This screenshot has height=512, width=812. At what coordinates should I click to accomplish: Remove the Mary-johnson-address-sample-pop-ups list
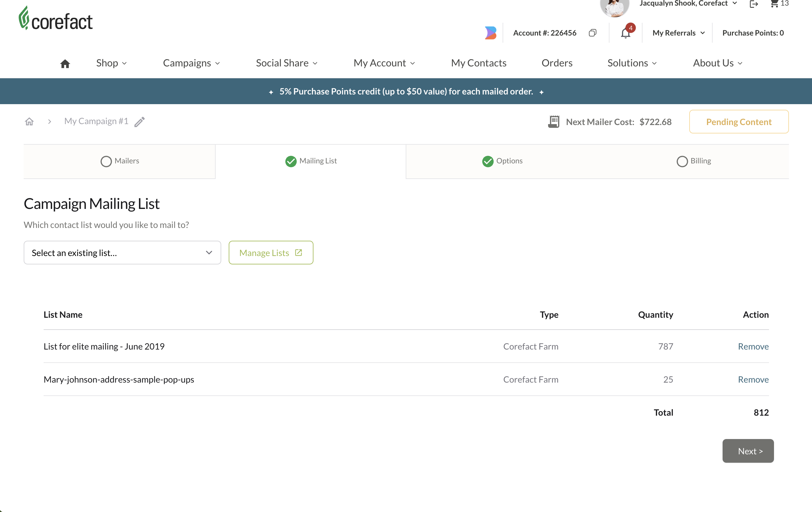(x=753, y=379)
